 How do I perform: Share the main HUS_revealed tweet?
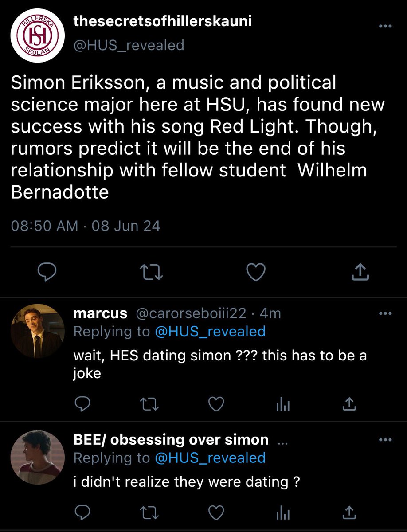pyautogui.click(x=360, y=272)
